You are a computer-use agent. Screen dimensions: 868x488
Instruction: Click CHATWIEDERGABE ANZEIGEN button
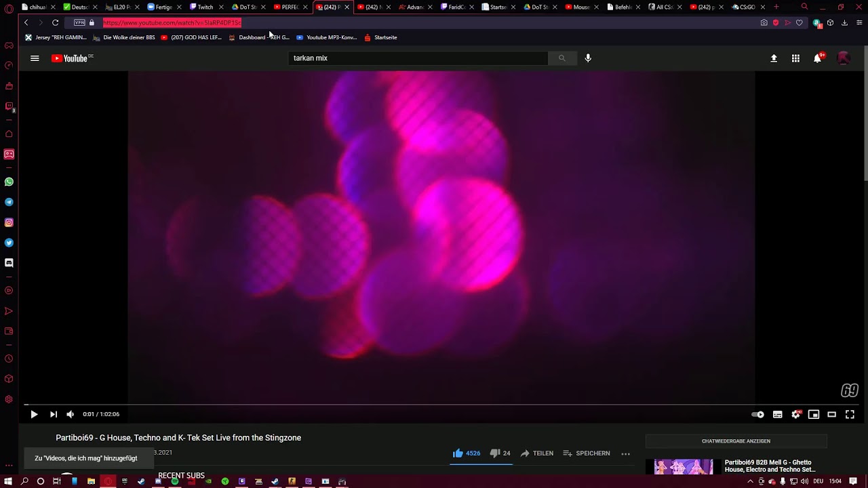[736, 441]
